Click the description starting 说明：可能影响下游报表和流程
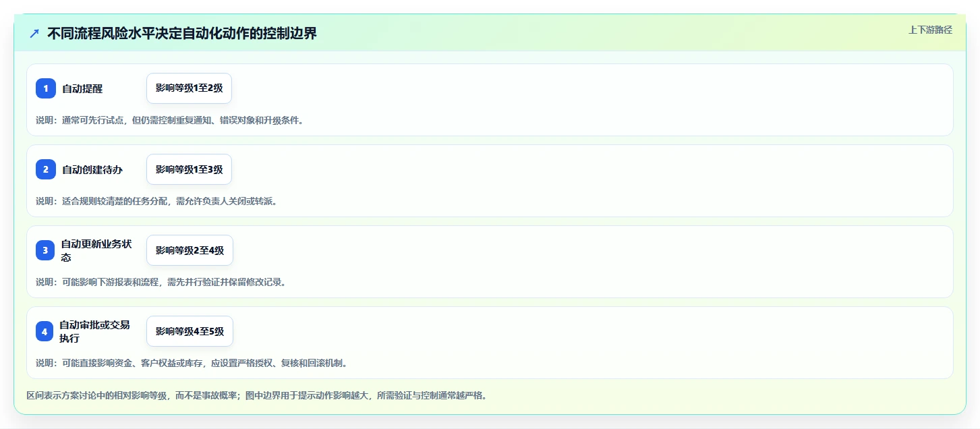This screenshot has width=980, height=429. click(x=161, y=282)
